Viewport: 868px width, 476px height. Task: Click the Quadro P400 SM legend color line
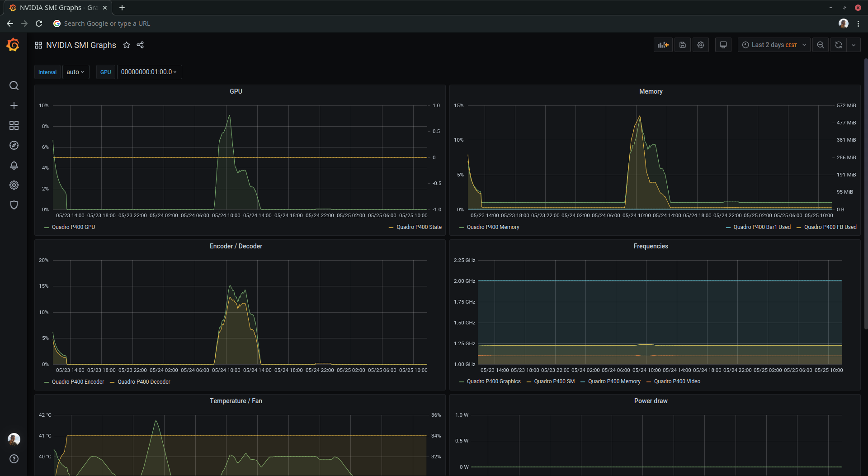click(528, 382)
